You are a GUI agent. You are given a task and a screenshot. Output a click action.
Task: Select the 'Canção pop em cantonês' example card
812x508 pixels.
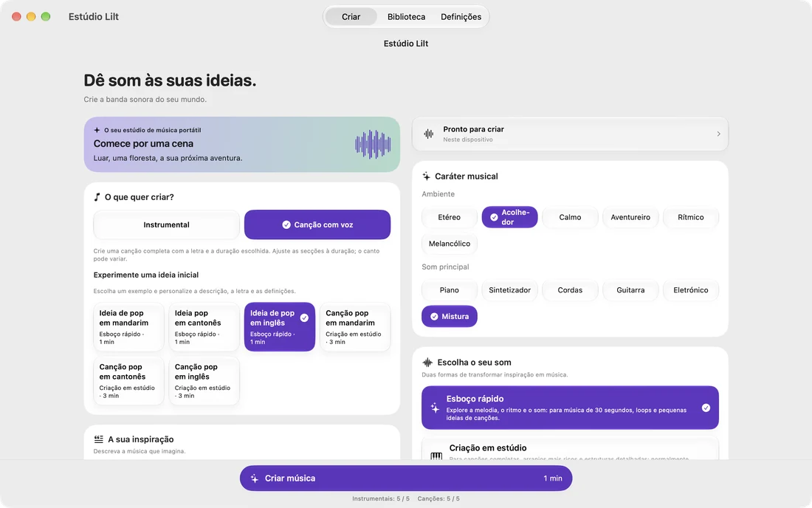128,380
